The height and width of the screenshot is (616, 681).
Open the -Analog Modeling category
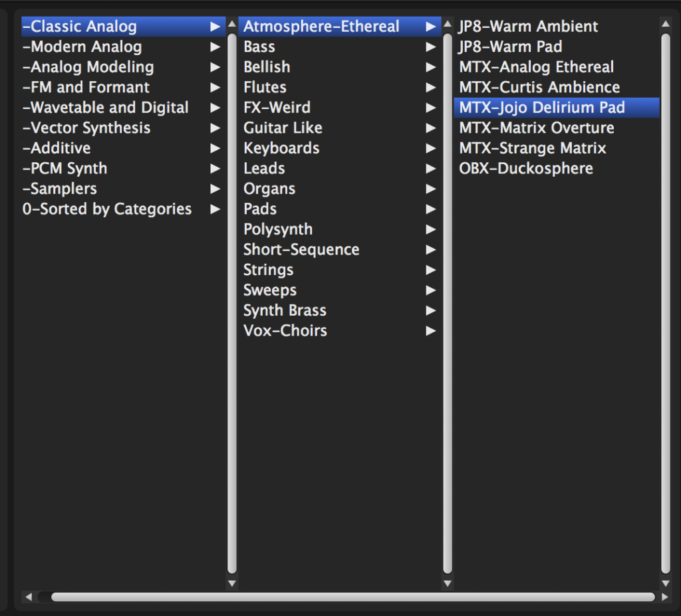[123, 67]
